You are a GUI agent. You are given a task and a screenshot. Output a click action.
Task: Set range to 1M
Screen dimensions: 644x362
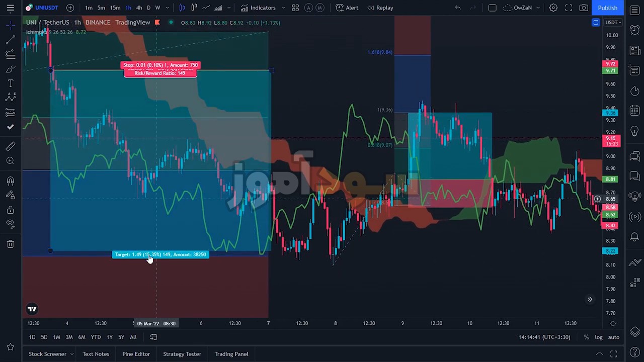click(57, 337)
